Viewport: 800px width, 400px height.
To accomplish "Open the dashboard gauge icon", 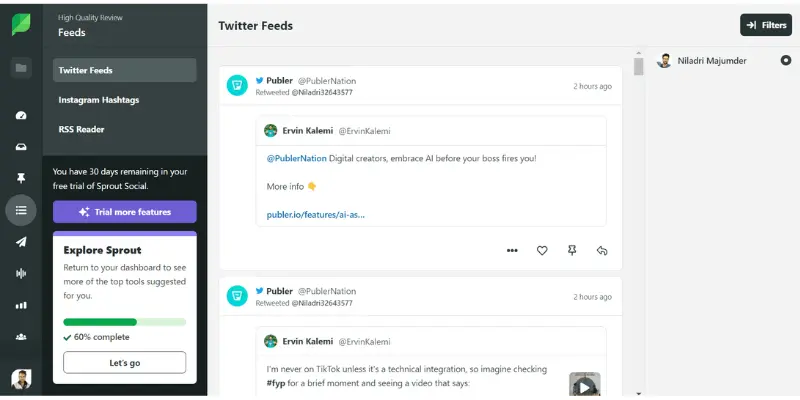I will (x=21, y=115).
